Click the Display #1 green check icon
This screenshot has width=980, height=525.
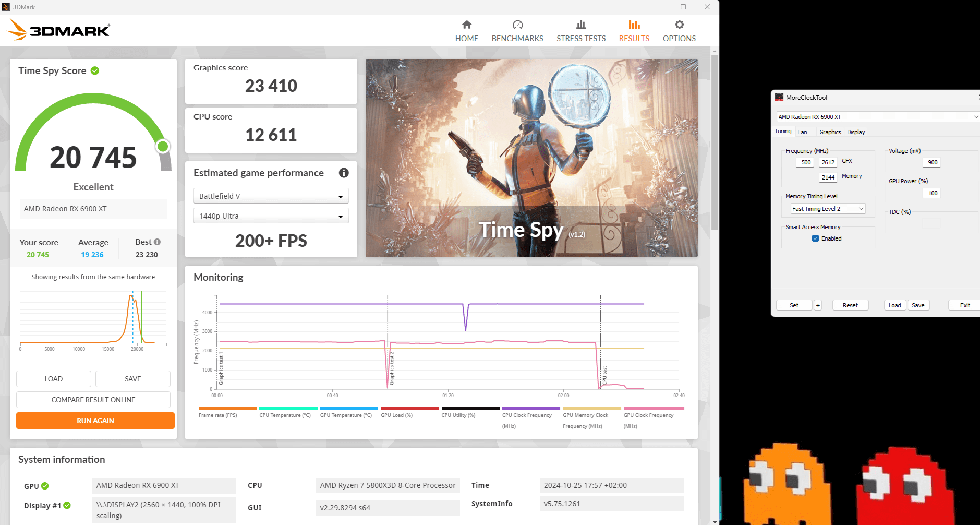point(67,505)
